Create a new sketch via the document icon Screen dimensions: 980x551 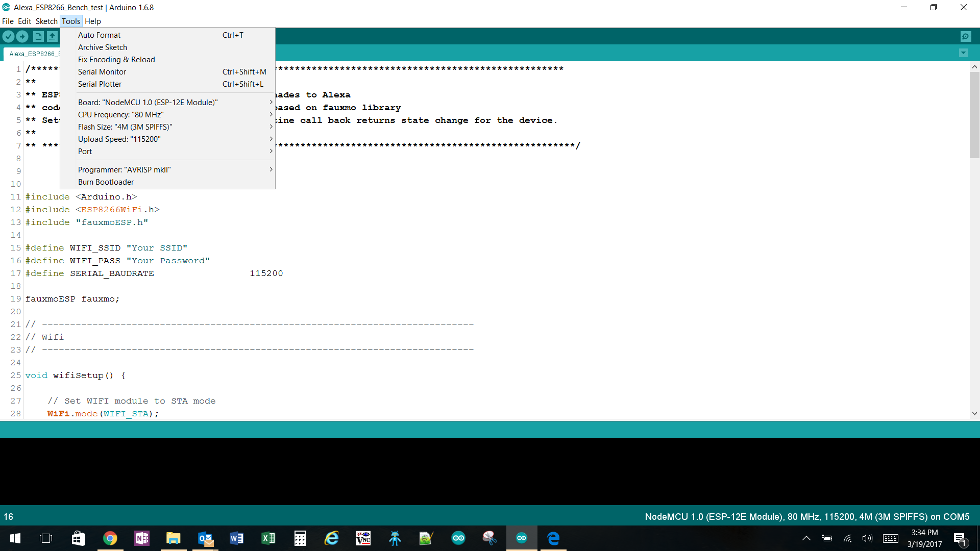point(38,36)
